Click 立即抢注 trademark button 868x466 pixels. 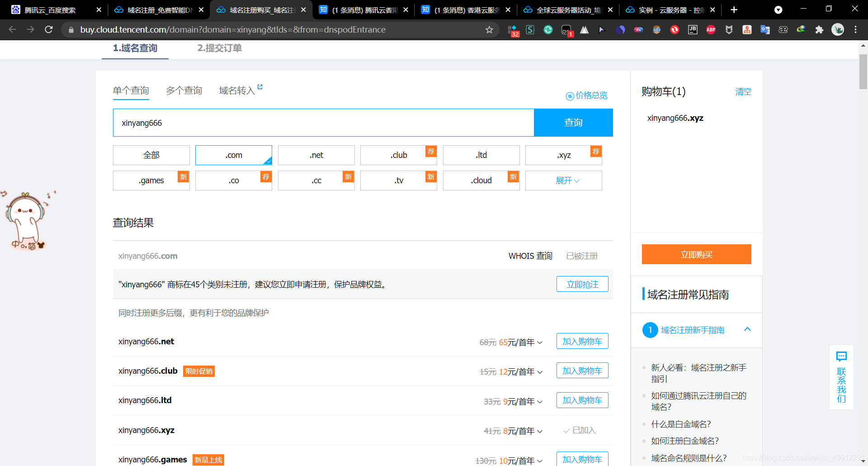click(582, 284)
